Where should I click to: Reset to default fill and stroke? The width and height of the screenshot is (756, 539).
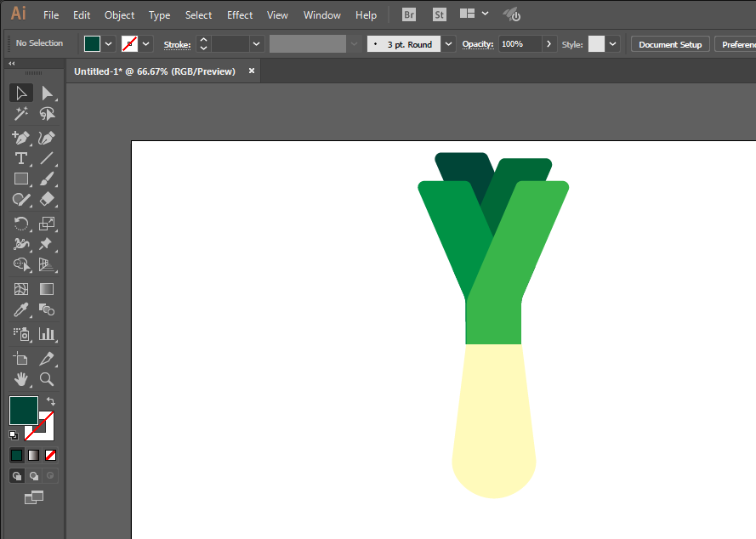(x=14, y=435)
